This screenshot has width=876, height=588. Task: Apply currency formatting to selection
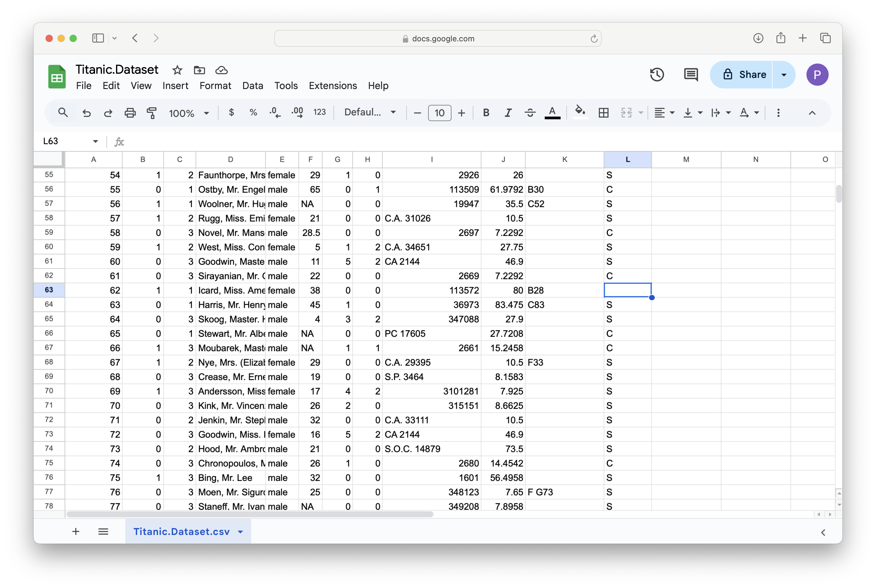coord(231,112)
